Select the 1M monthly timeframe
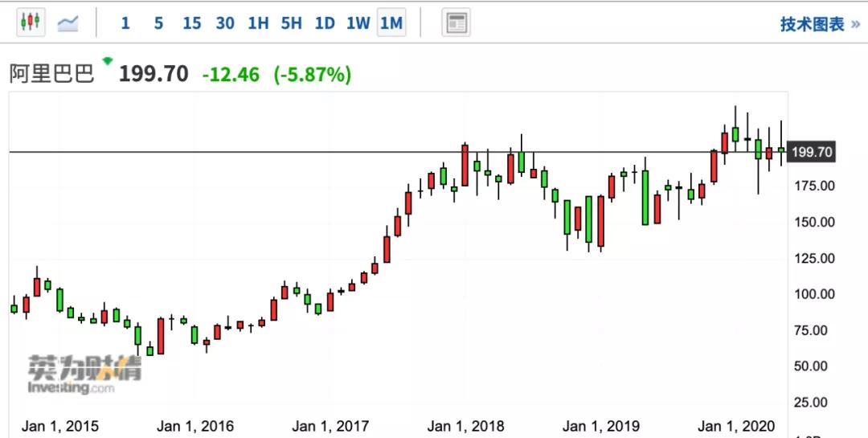 pyautogui.click(x=391, y=23)
